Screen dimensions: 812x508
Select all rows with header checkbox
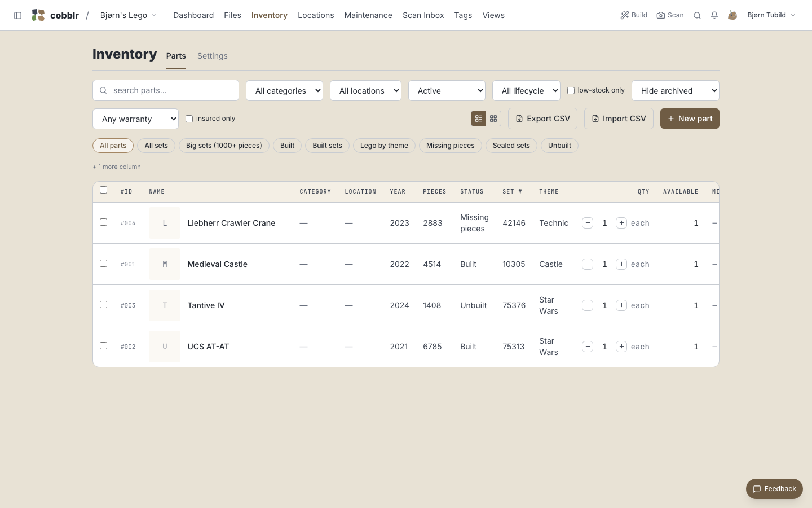pos(103,190)
